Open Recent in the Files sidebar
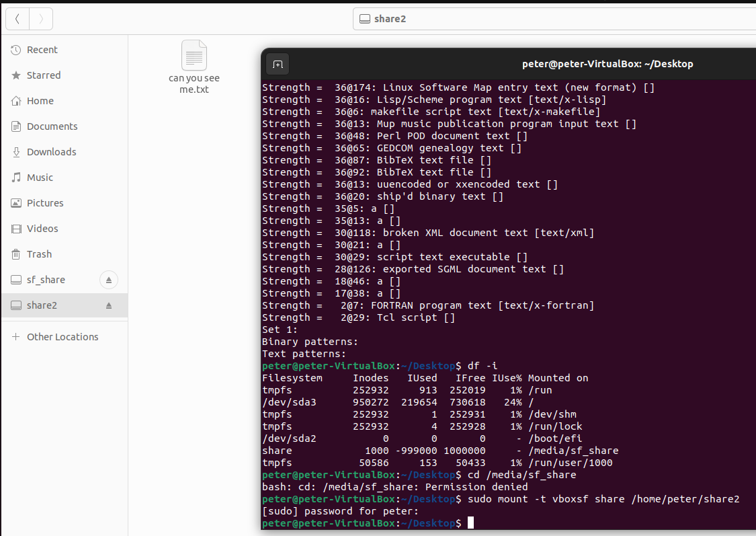 pos(65,50)
